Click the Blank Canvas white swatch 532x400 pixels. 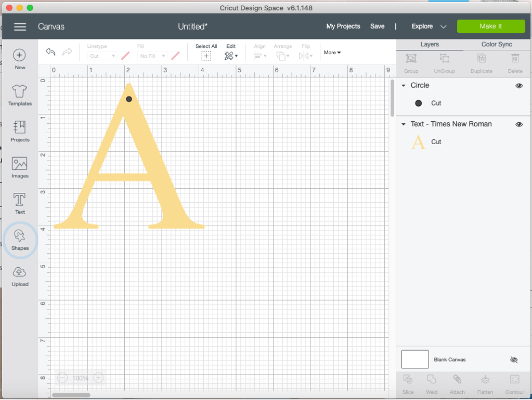[x=415, y=359]
